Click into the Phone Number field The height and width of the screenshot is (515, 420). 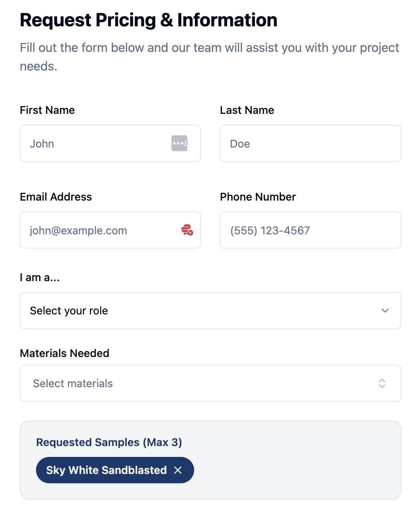tap(310, 230)
